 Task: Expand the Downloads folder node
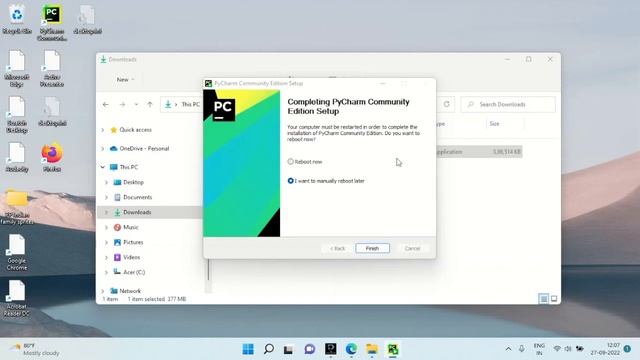click(x=107, y=212)
